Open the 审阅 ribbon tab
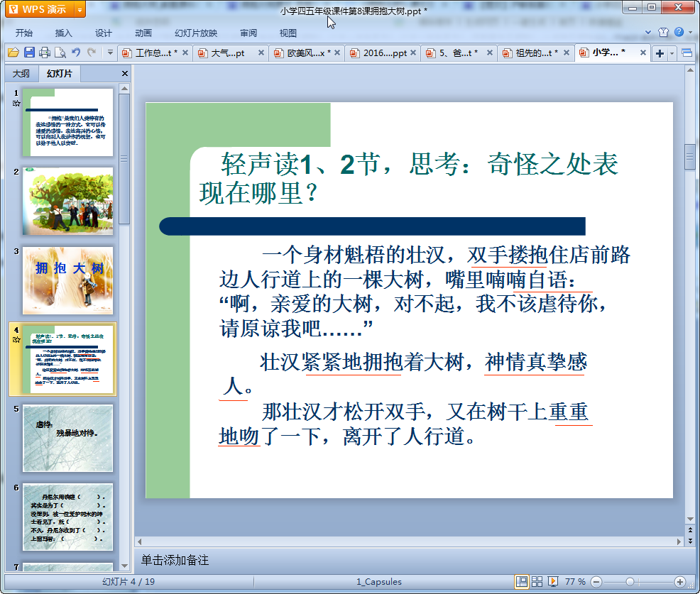The image size is (700, 594). (x=248, y=33)
